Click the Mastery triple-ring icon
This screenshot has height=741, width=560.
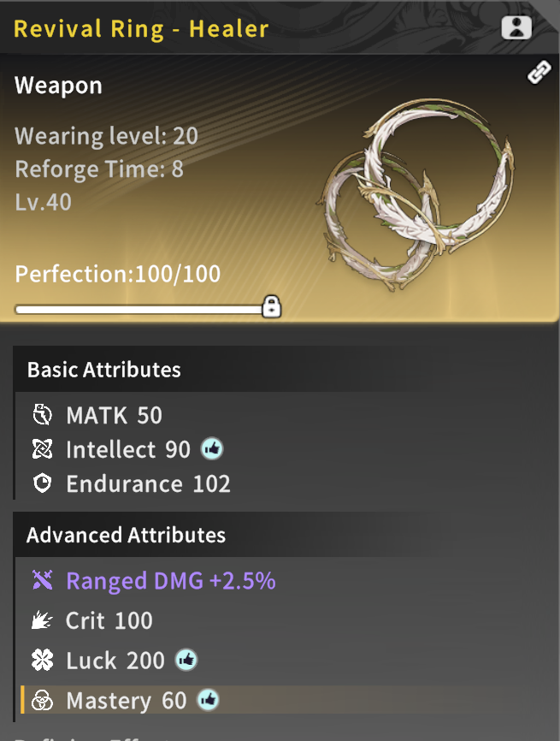42,700
